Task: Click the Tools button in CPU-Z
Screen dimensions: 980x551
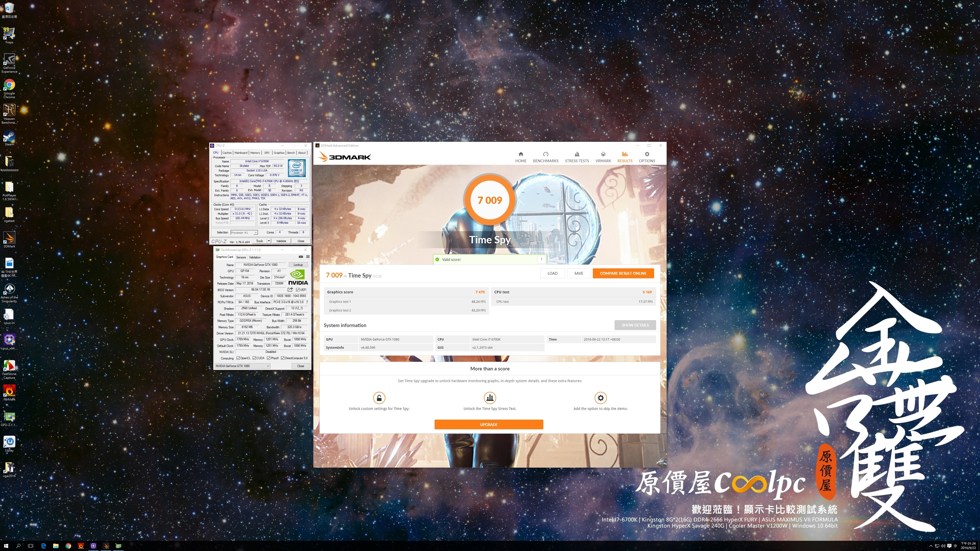Action: [x=260, y=241]
